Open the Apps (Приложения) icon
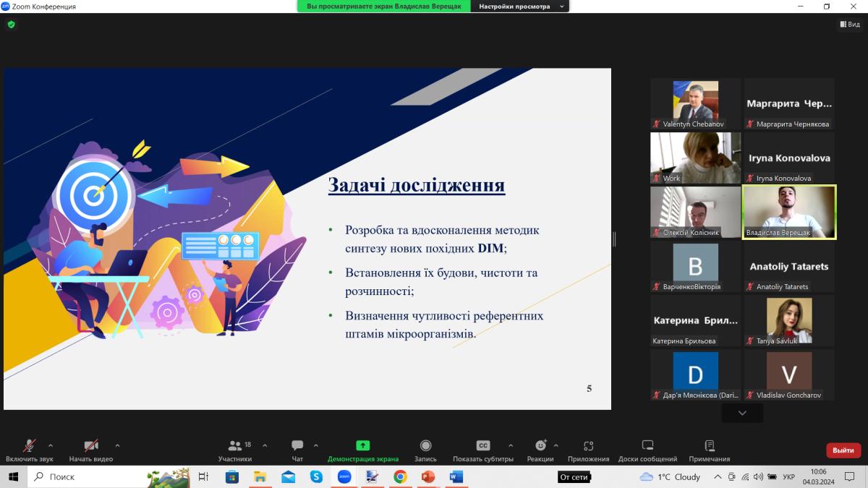The image size is (868, 488). coord(588,446)
